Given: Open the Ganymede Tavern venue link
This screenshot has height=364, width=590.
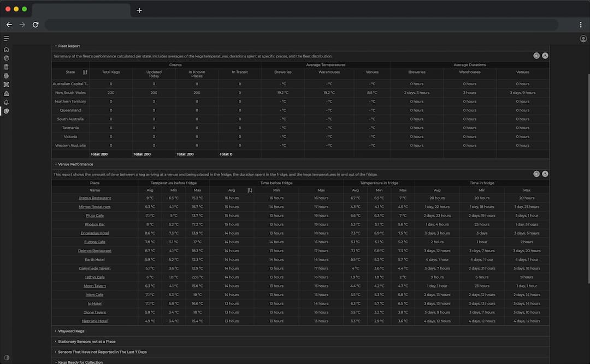Looking at the screenshot, I should point(95,268).
